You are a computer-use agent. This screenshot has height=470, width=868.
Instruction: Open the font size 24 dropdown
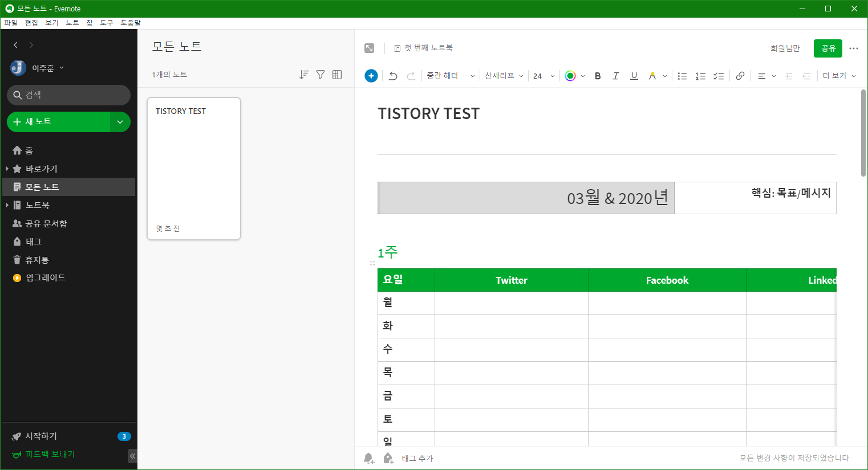point(544,76)
